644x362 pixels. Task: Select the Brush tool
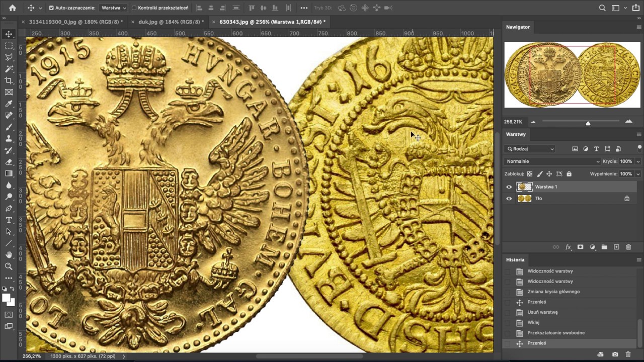pyautogui.click(x=9, y=127)
